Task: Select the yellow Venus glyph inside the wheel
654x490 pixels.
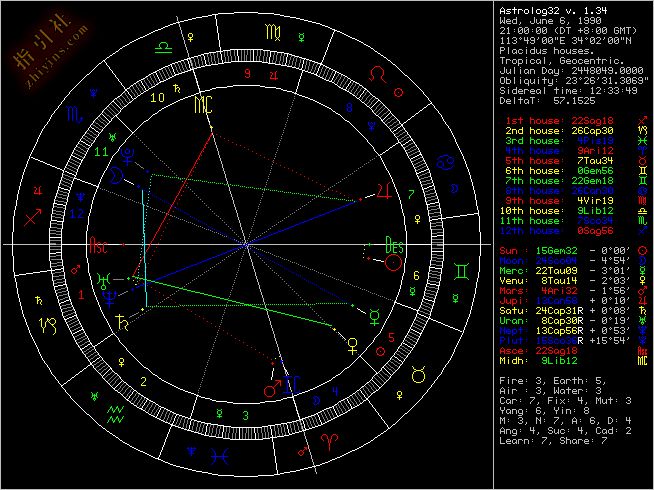Action: pos(351,345)
